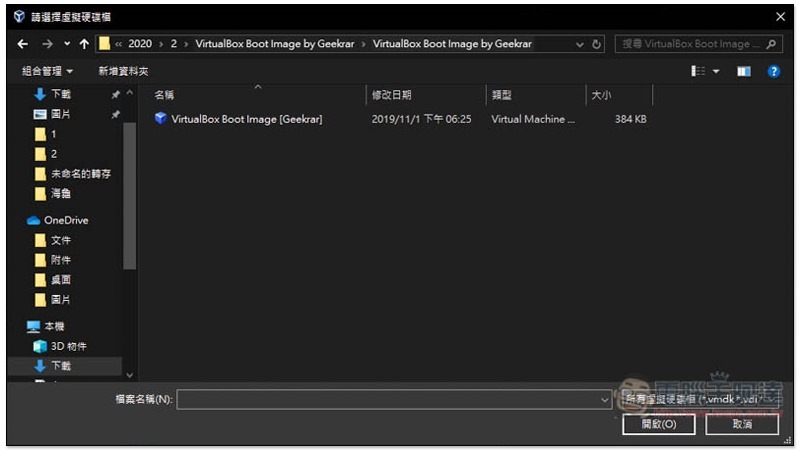The width and height of the screenshot is (800, 451).
Task: Click sidebar scrollbar up arrow
Action: coord(130,93)
